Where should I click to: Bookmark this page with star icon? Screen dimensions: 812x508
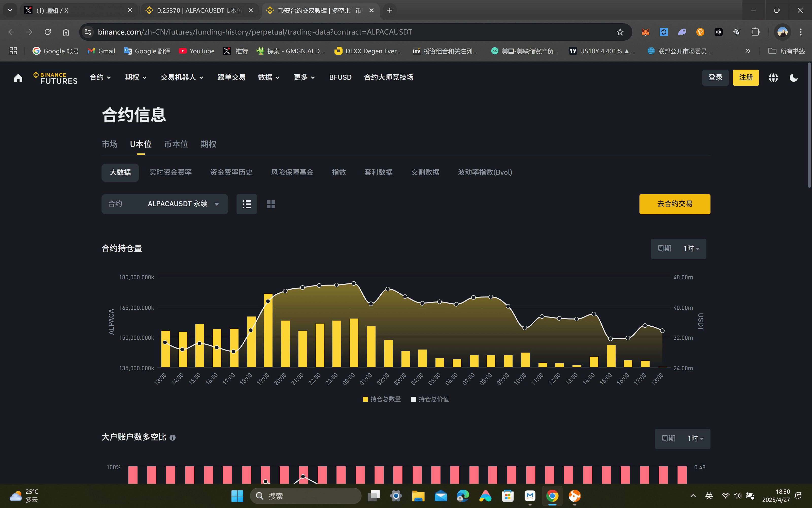point(620,32)
